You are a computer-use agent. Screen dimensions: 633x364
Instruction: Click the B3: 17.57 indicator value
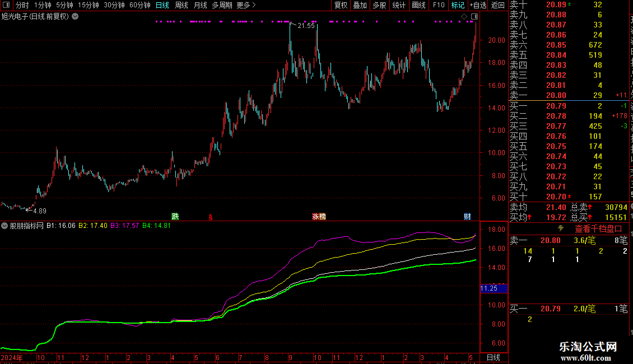(125, 226)
